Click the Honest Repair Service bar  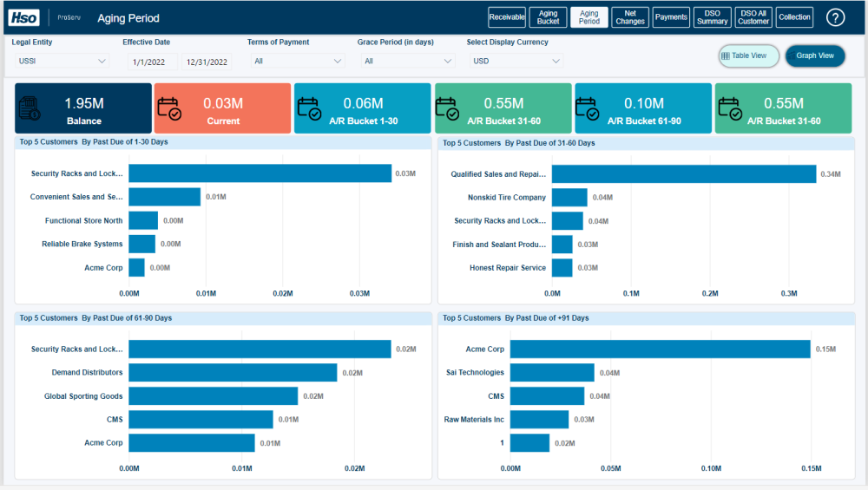[562, 268]
